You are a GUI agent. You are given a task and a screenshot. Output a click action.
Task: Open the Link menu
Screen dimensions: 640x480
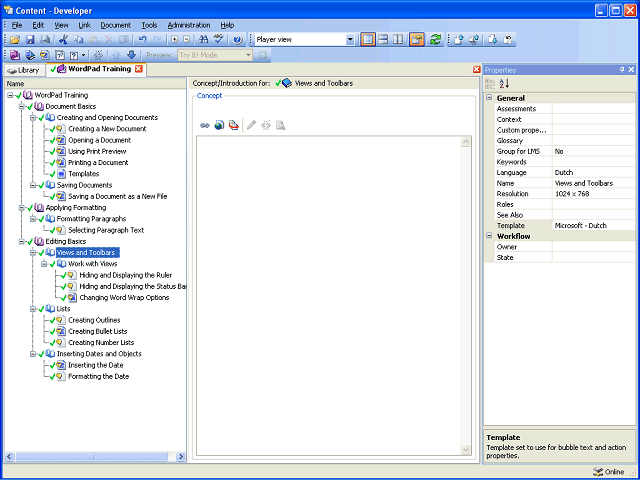coord(84,25)
